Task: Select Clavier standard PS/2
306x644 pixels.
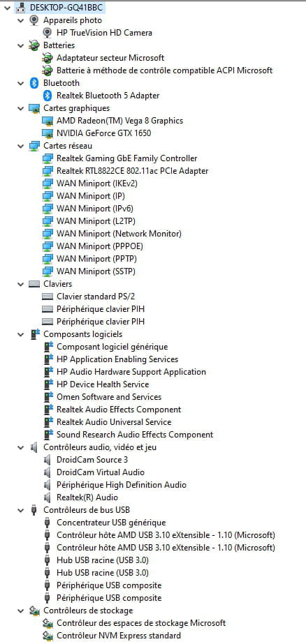Action: pos(96,297)
